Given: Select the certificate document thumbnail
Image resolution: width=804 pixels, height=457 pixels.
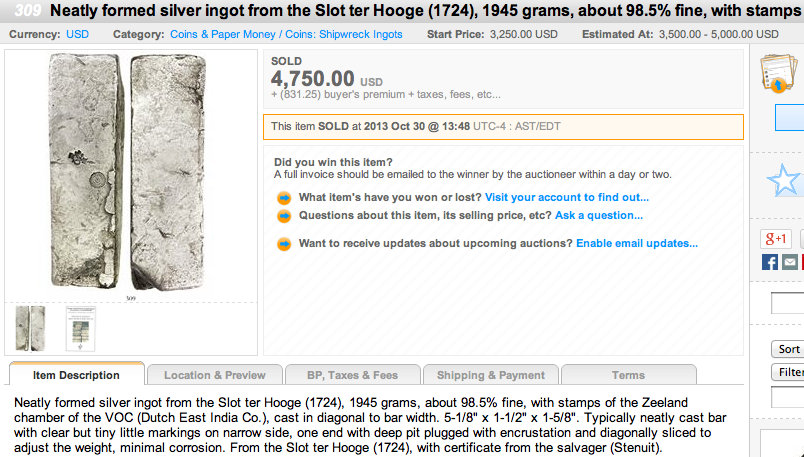Looking at the screenshot, I should pyautogui.click(x=80, y=326).
